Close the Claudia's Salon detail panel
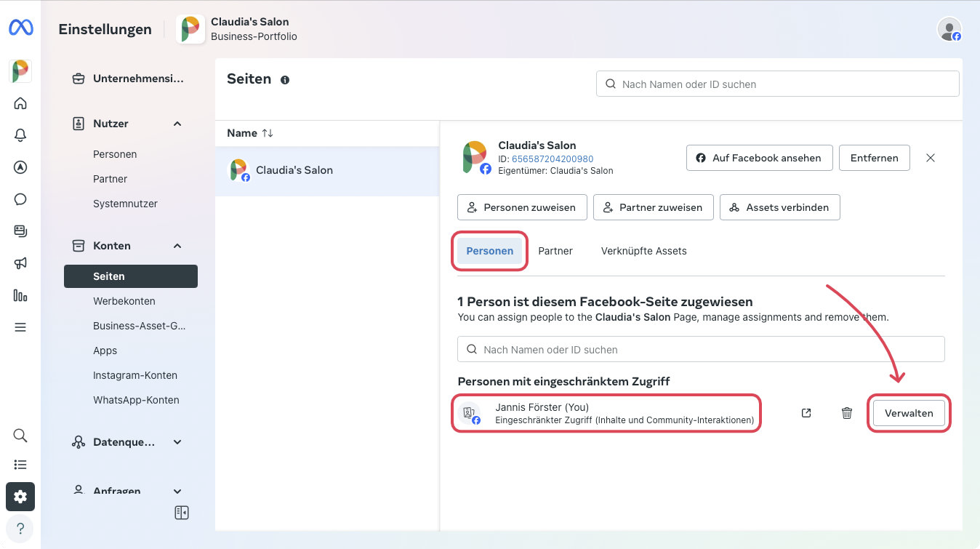980x549 pixels. click(x=931, y=158)
